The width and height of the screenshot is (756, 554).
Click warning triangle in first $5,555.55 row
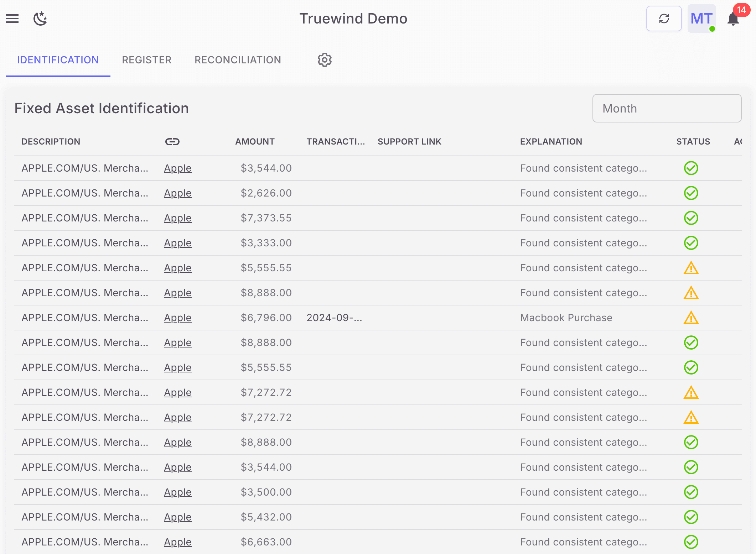(691, 268)
